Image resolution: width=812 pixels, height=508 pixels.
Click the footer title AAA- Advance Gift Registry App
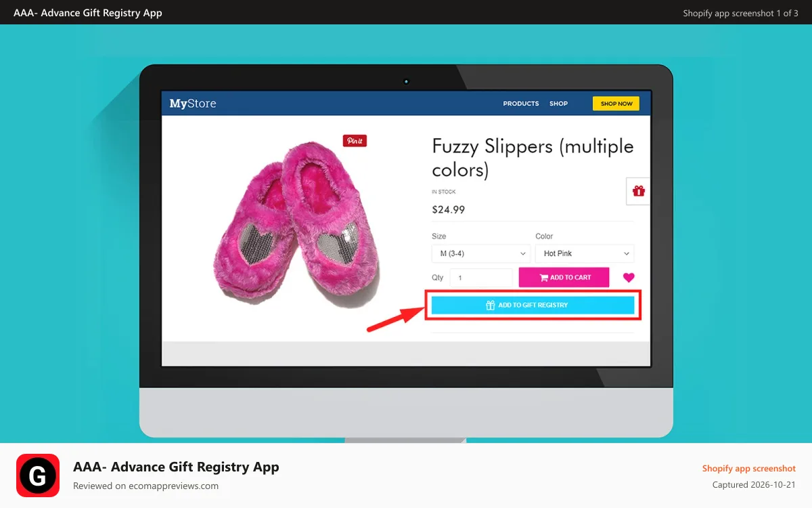pyautogui.click(x=176, y=467)
